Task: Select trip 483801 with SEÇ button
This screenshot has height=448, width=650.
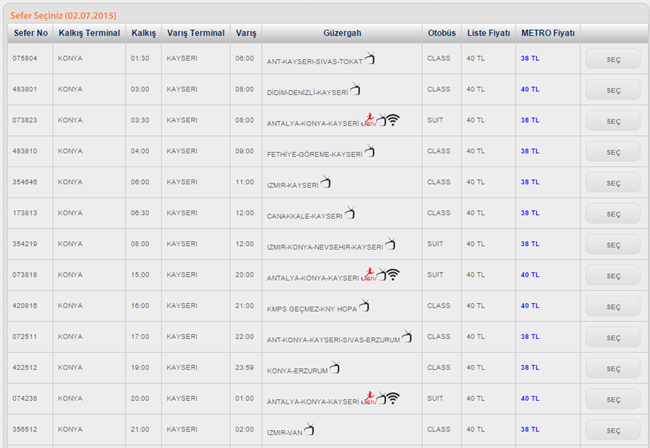Action: pos(613,90)
